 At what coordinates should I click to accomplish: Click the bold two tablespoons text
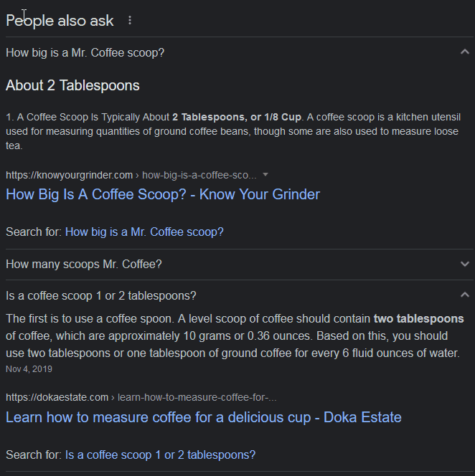coord(418,319)
